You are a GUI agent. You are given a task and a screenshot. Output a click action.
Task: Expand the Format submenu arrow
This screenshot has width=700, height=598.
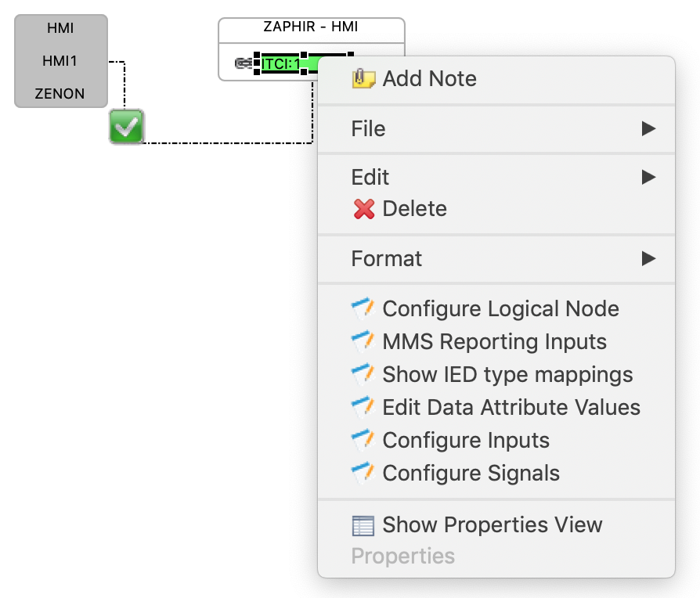[648, 258]
